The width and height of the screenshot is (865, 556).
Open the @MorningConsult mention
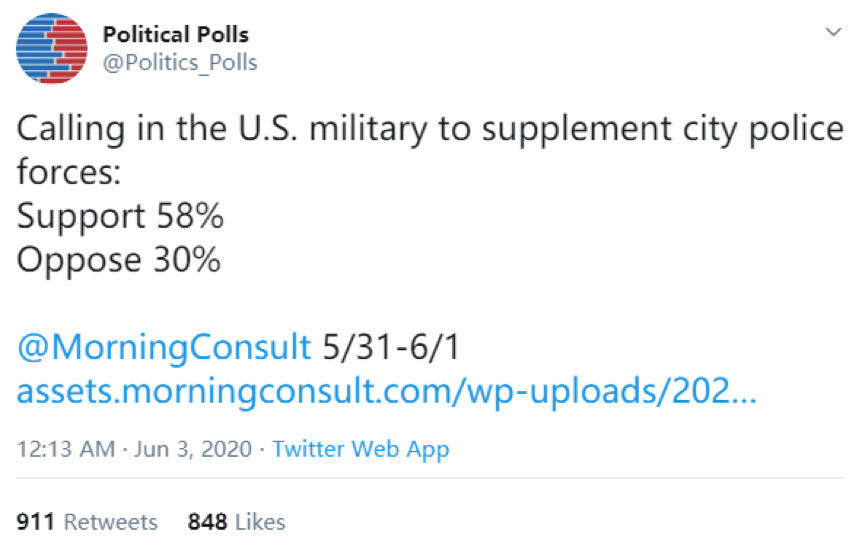pos(164,347)
